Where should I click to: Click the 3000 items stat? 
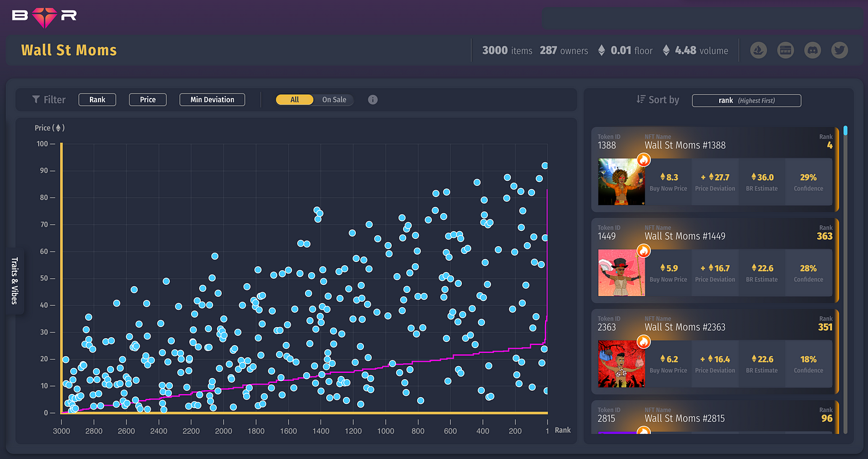(507, 51)
